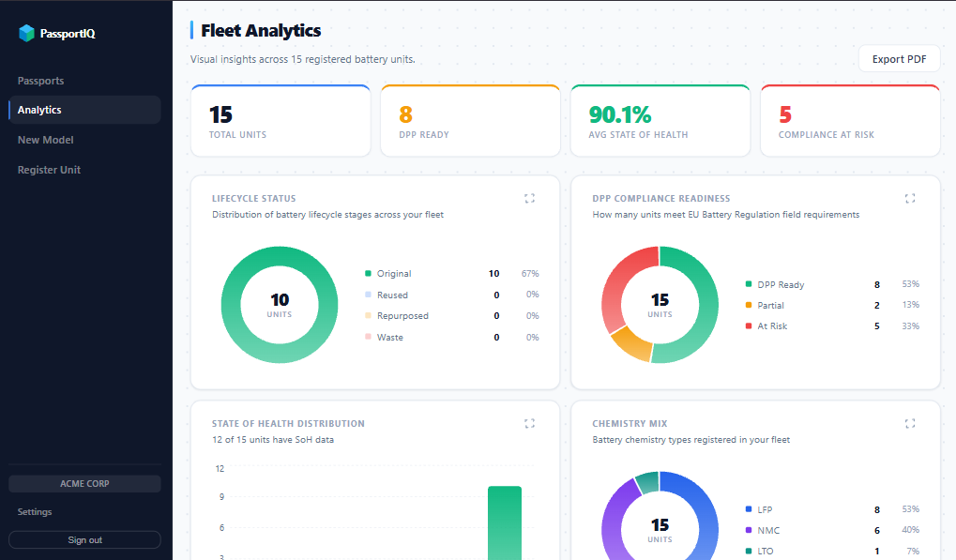Screen dimensions: 956x560
Task: Click the Original legend green swatch
Action: tap(368, 273)
